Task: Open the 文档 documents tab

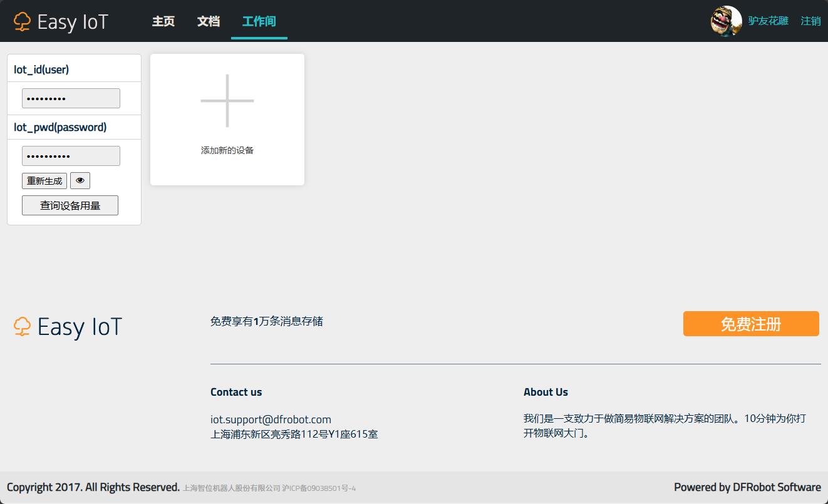Action: point(209,21)
